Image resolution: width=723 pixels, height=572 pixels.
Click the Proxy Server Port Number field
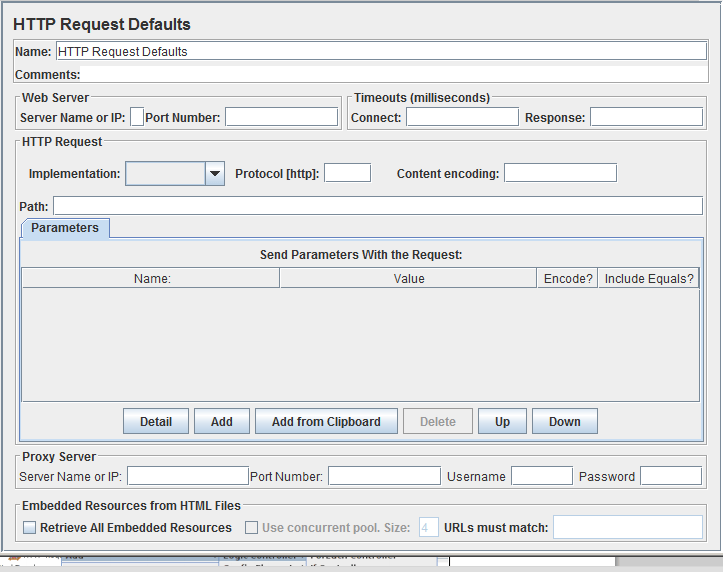[385, 476]
